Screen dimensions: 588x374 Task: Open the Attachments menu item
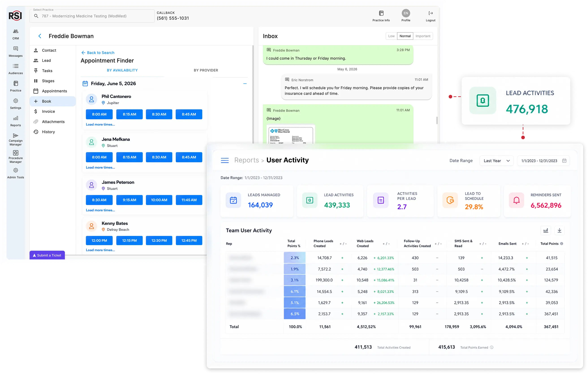point(53,122)
